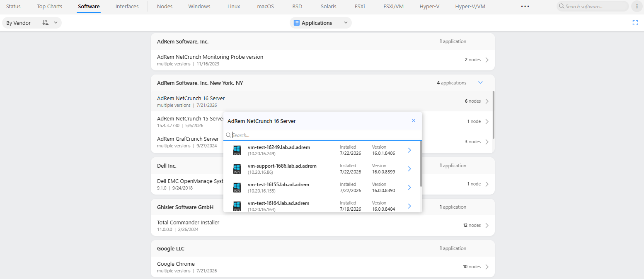Click Windows icon for vm-support-1686.lab.ad.adrem
The height and width of the screenshot is (279, 644).
click(237, 169)
